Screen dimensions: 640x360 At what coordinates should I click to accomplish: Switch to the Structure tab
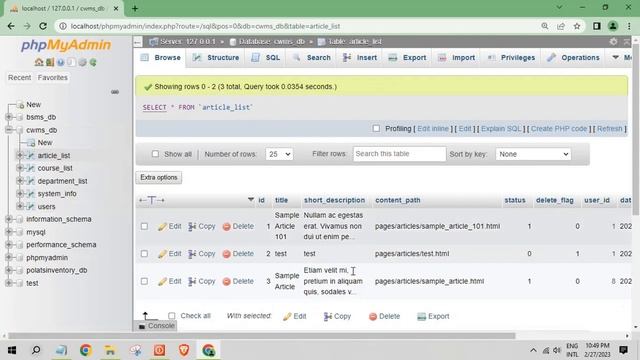pos(216,58)
